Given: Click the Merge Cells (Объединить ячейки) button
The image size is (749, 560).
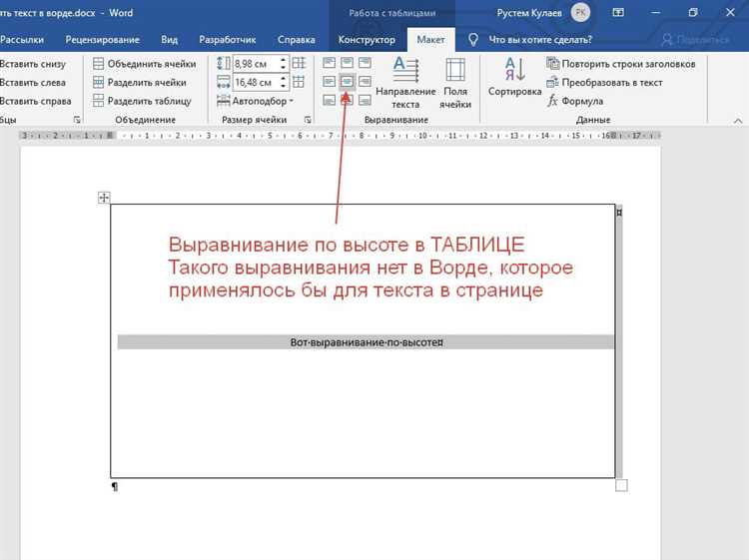Looking at the screenshot, I should (144, 64).
